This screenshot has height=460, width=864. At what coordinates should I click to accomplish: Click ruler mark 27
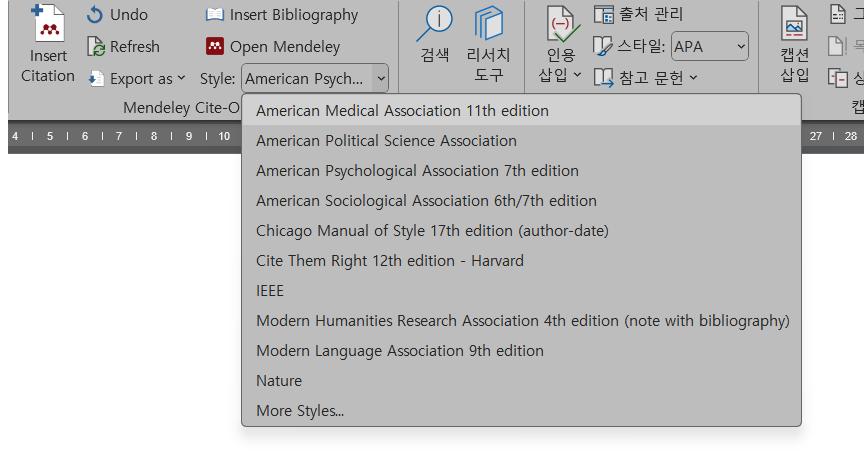[816, 136]
